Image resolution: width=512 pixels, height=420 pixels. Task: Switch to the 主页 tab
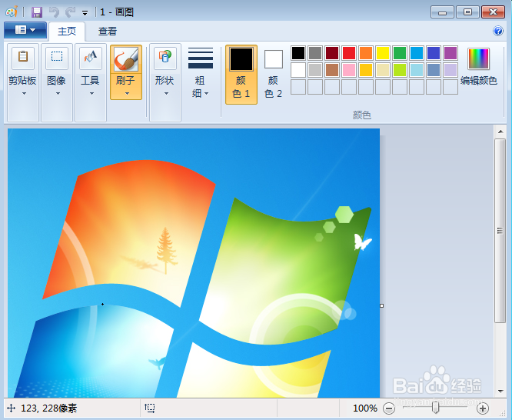point(67,32)
